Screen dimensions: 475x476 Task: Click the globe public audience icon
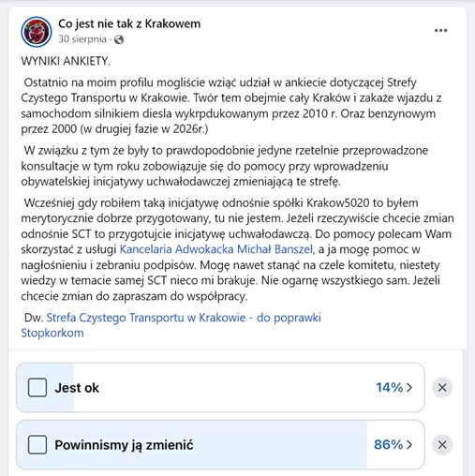(x=119, y=39)
